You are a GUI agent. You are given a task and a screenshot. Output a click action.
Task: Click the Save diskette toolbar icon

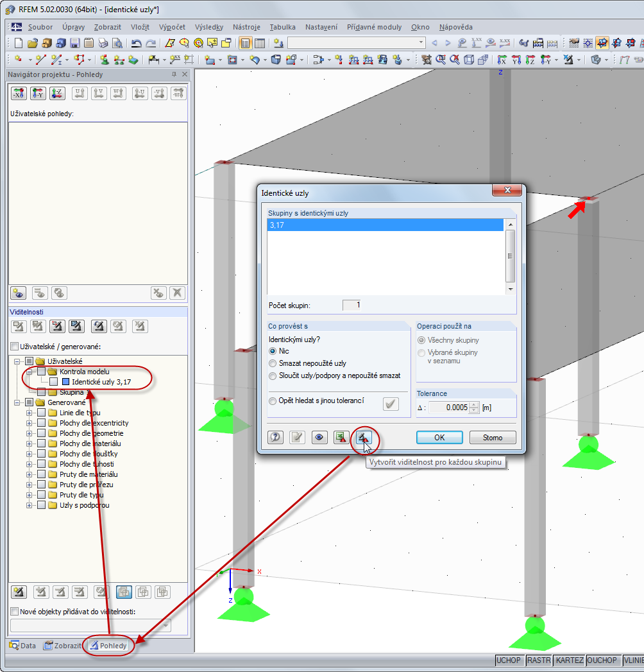(75, 43)
